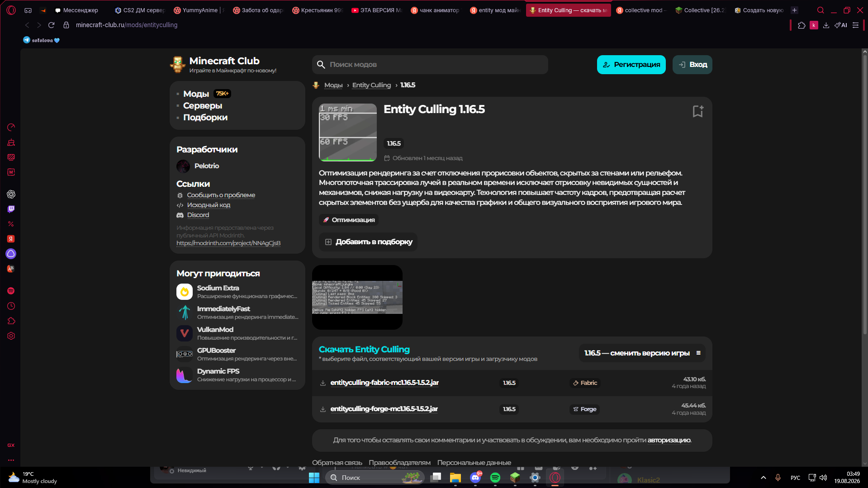
Task: Open the pink 'k' extension icon
Action: coord(814,25)
